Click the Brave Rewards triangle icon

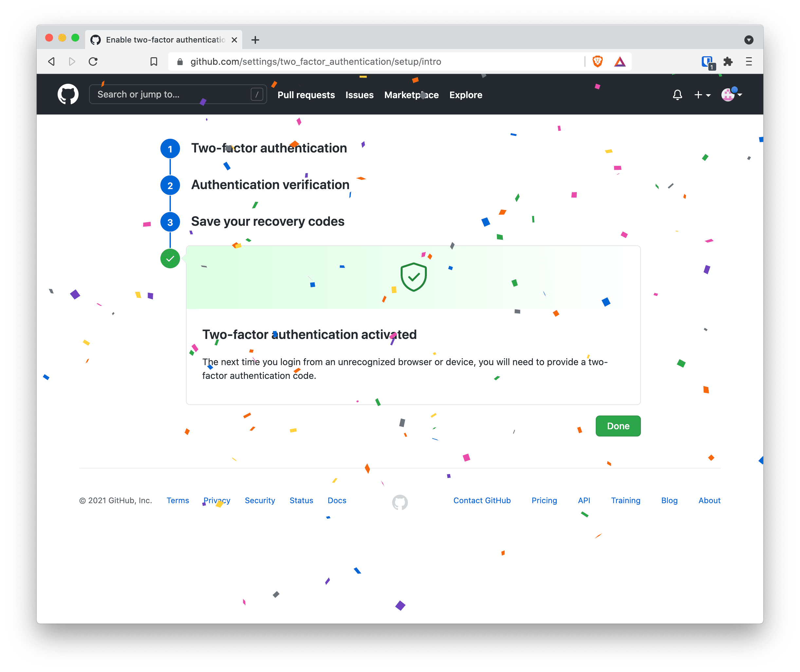click(620, 61)
